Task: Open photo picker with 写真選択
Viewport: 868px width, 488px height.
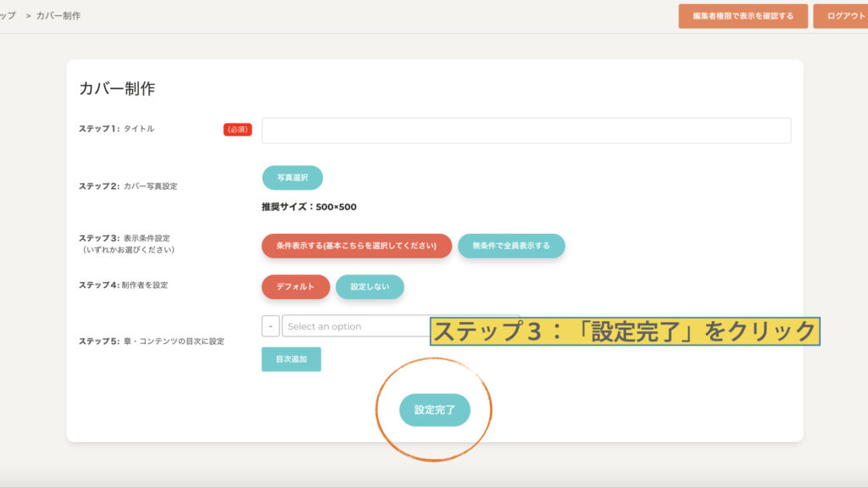Action: tap(292, 178)
